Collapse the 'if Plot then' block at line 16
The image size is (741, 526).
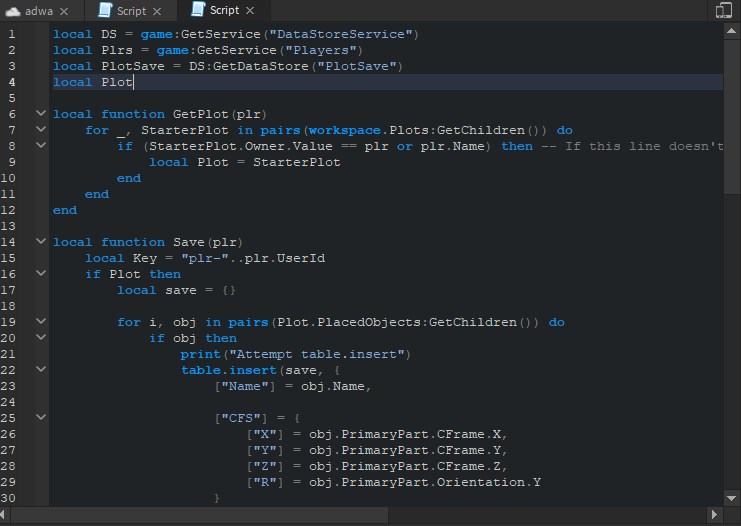coord(41,273)
